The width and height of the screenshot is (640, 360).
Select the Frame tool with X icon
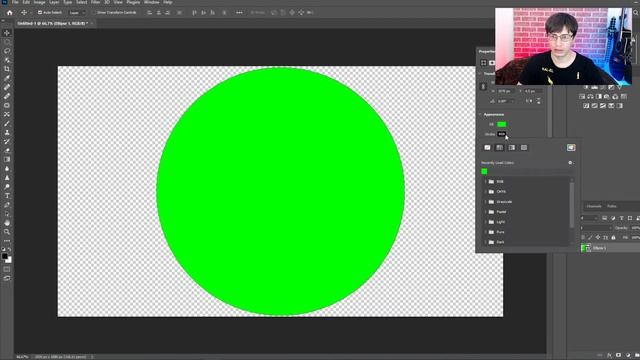click(x=7, y=114)
